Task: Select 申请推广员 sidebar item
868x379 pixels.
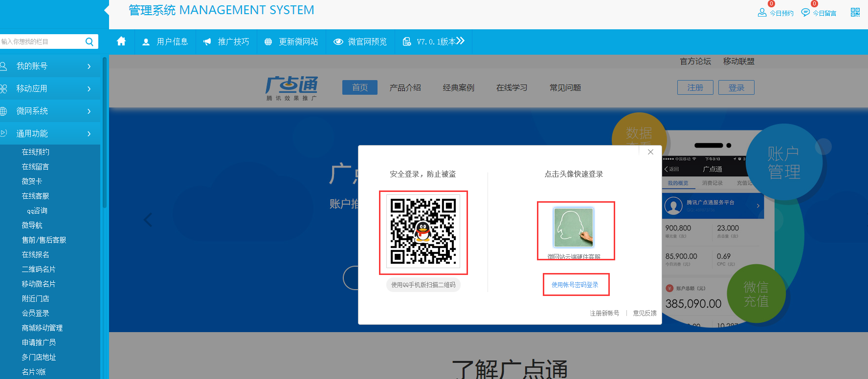Action: pos(39,342)
